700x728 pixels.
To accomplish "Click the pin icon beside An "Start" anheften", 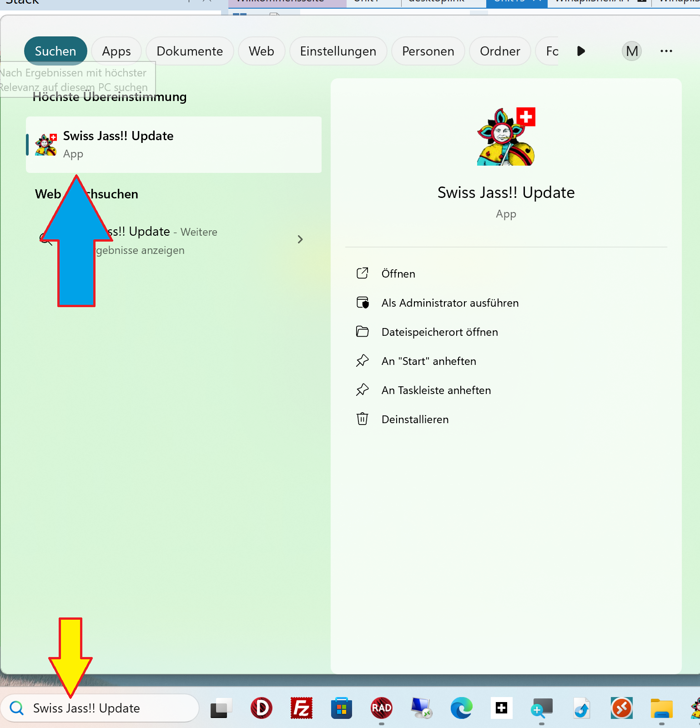I will pyautogui.click(x=363, y=360).
